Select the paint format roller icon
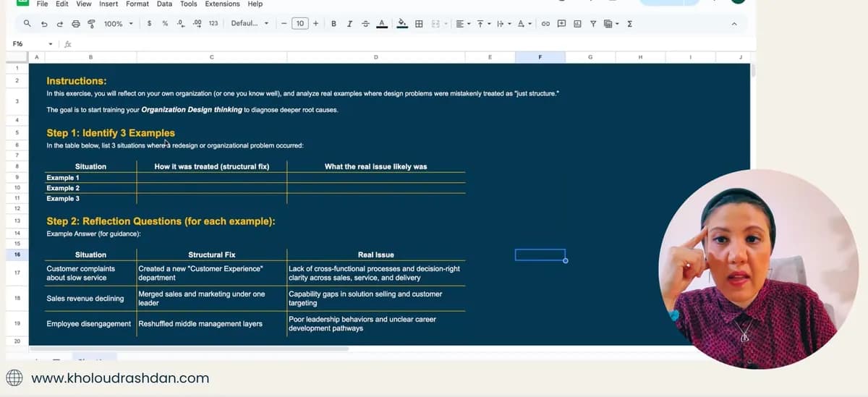Image resolution: width=868 pixels, height=397 pixels. 91,24
